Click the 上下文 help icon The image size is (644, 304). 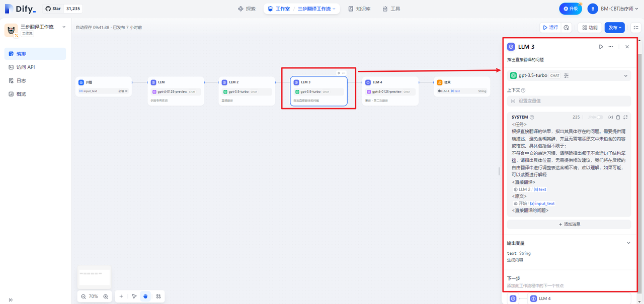tap(523, 90)
